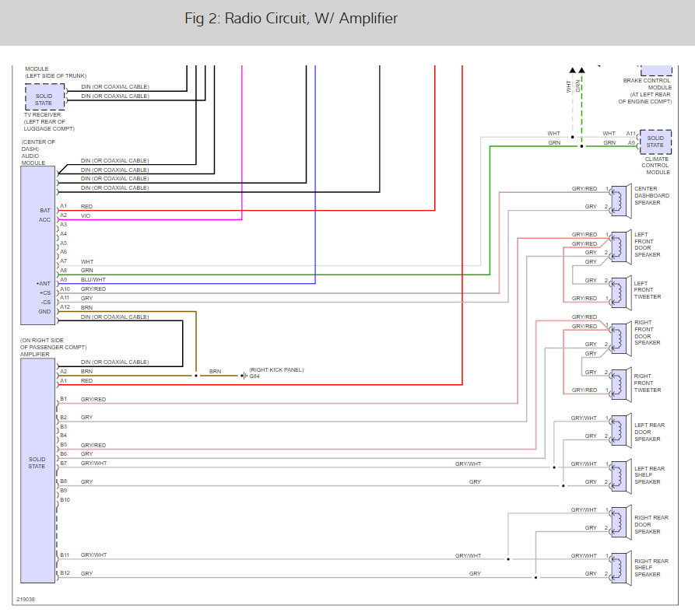Click 'CLIMATE CONTROL MODULE' label
695x616 pixels.
tap(655, 166)
